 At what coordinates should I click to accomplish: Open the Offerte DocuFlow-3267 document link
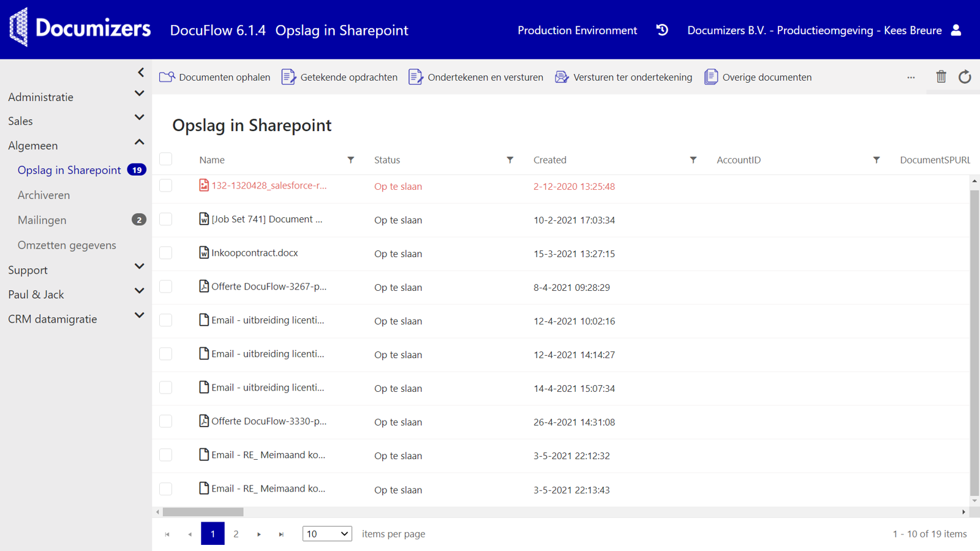269,286
